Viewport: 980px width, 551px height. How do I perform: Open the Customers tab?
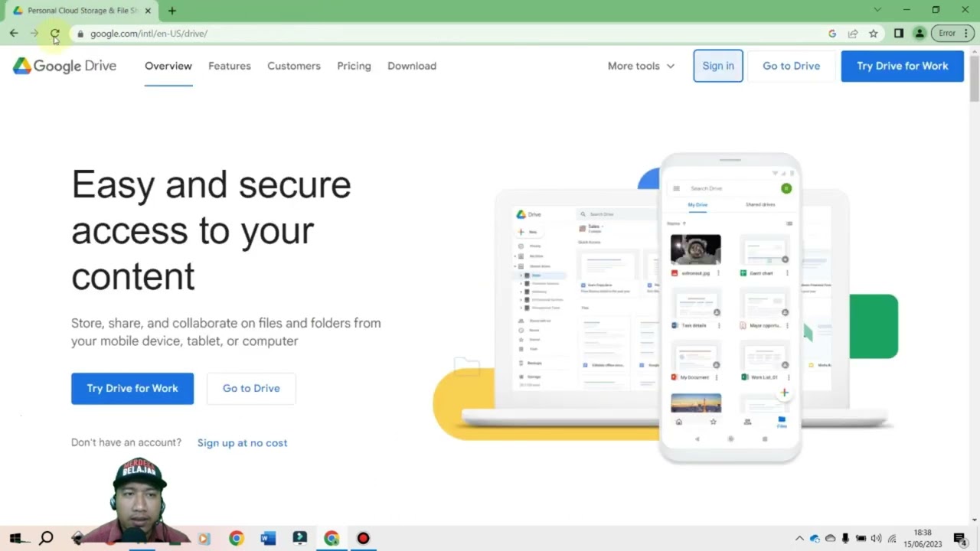[294, 66]
